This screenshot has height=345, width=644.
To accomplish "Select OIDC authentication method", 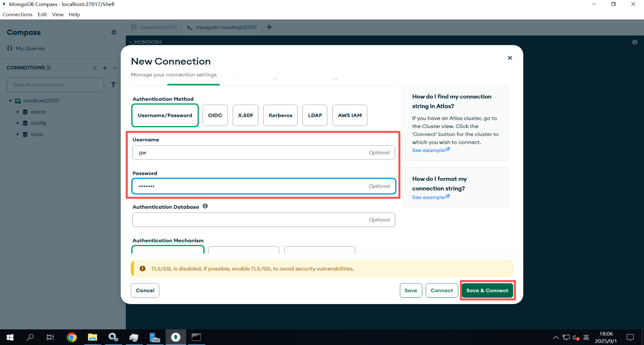I will [x=215, y=115].
